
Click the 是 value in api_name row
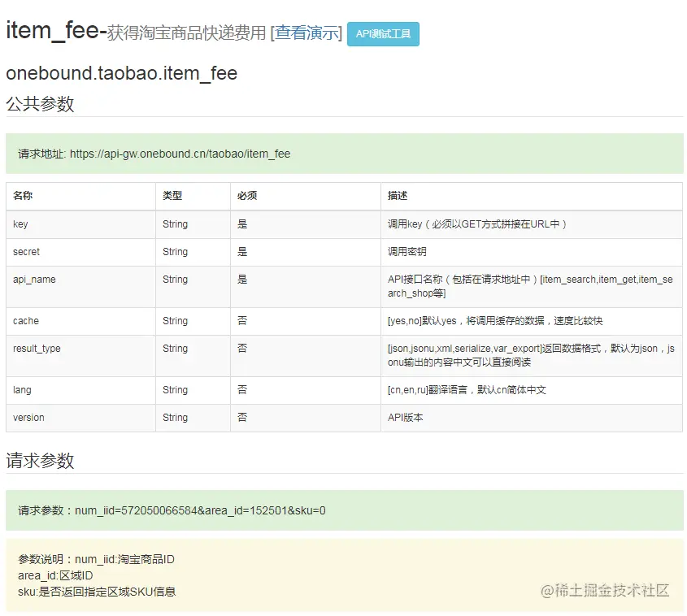tap(242, 280)
